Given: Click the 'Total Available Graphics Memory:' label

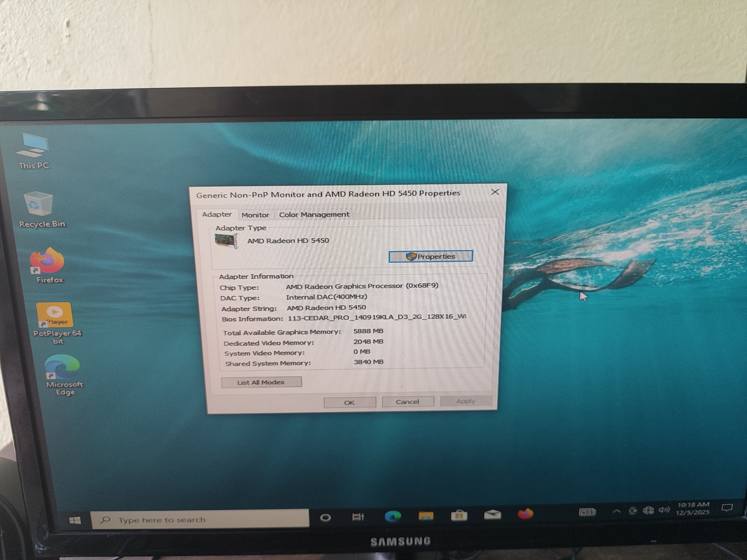Looking at the screenshot, I should [x=282, y=332].
